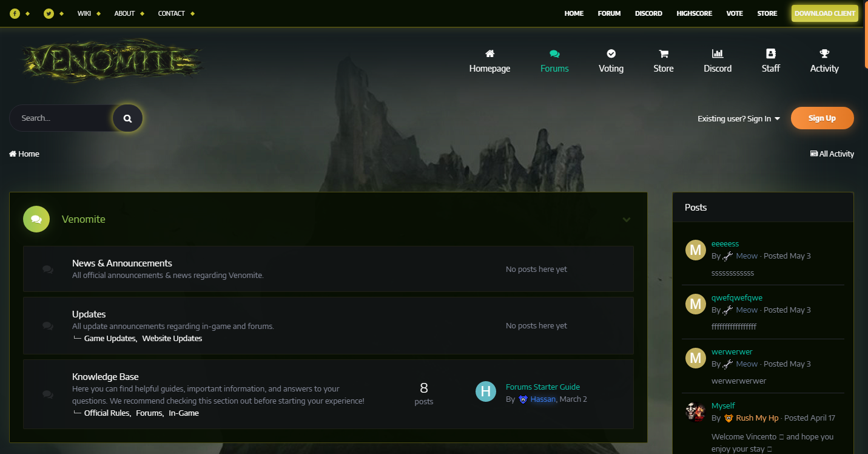Open the Forums subforum under Knowledge Base
This screenshot has width=868, height=454.
[x=149, y=413]
